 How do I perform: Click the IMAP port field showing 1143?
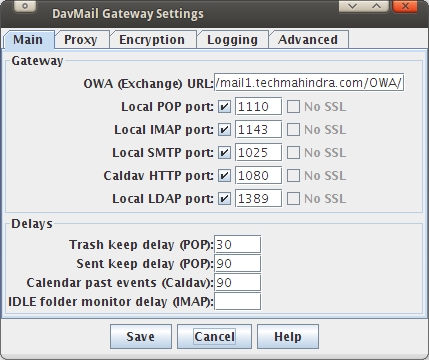[259, 130]
